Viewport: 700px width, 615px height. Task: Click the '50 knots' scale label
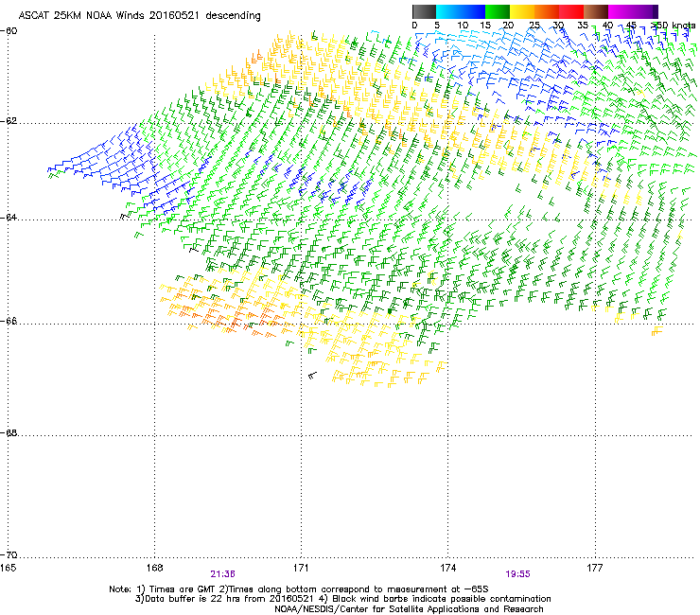pos(675,26)
